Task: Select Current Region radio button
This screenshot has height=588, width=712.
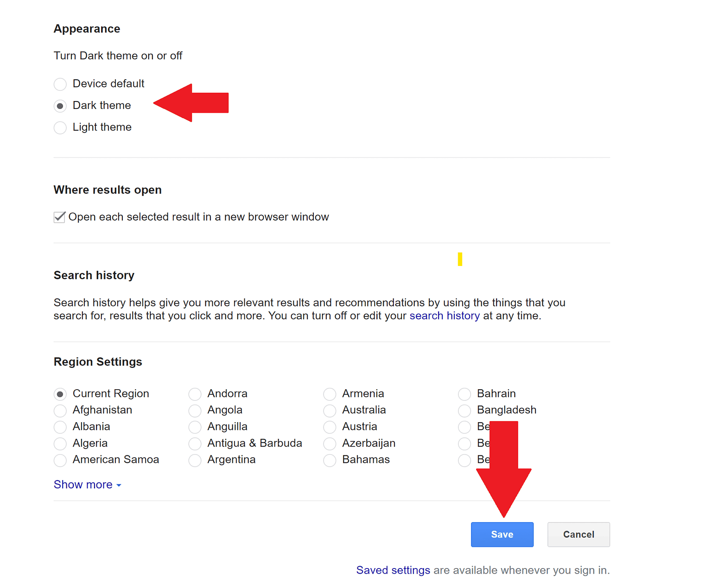Action: pyautogui.click(x=60, y=394)
